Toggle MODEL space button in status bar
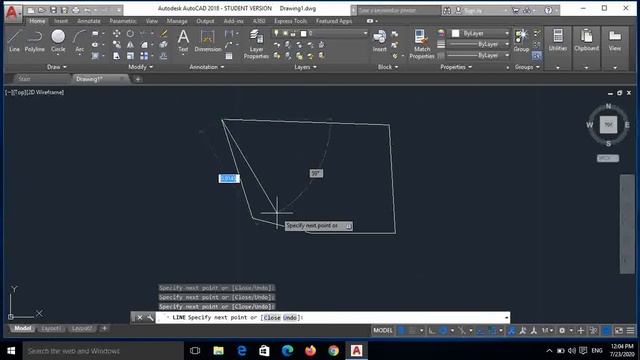The image size is (640, 360). pyautogui.click(x=383, y=330)
